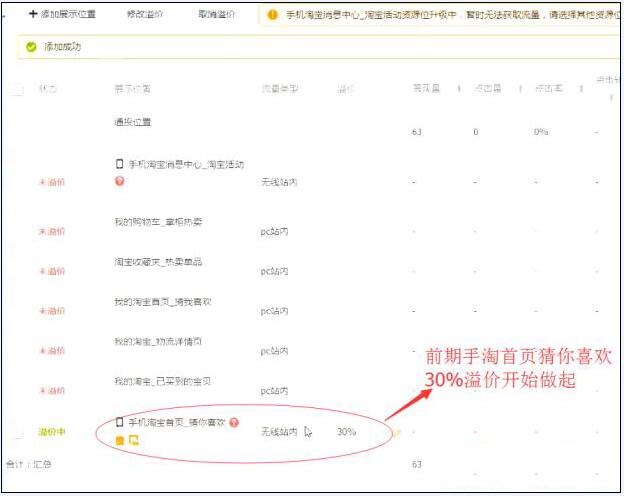Click the 流量类型 column header
This screenshot has height=496, width=624.
point(279,88)
